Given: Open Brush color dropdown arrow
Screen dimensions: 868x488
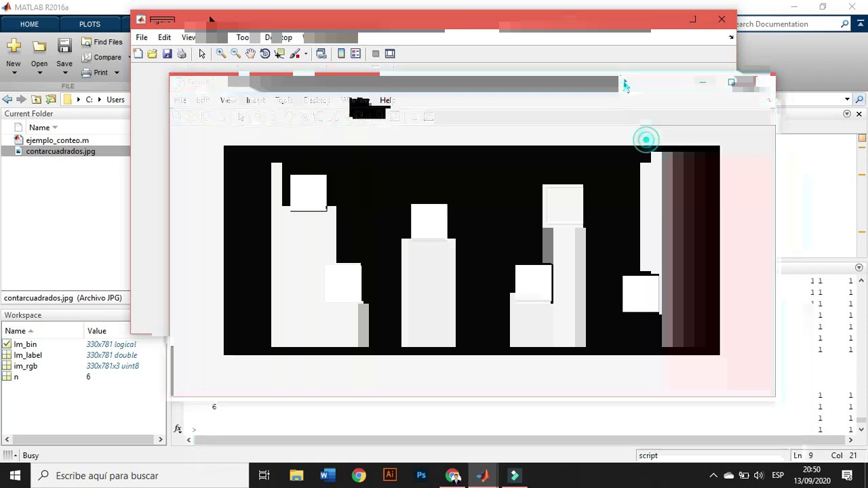Looking at the screenshot, I should [x=306, y=54].
